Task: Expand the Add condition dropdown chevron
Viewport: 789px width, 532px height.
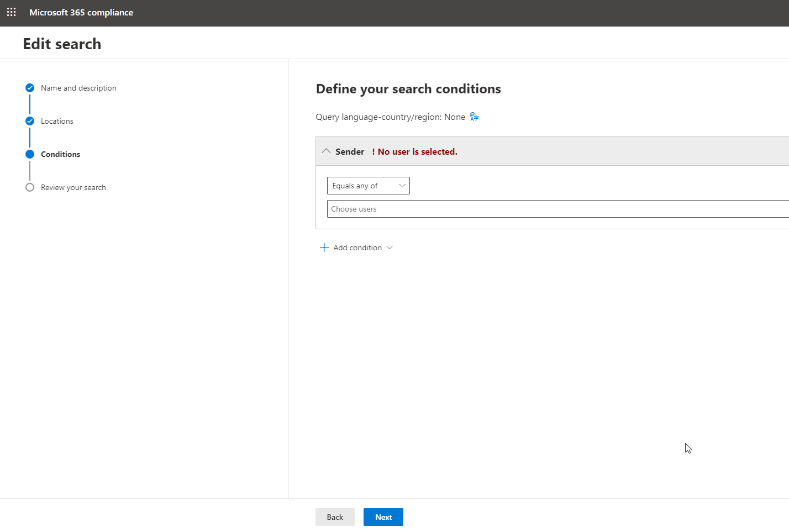Action: 391,247
